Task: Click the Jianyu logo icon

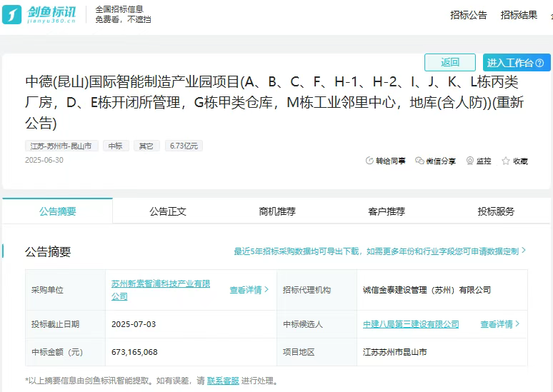Action: 12,14
